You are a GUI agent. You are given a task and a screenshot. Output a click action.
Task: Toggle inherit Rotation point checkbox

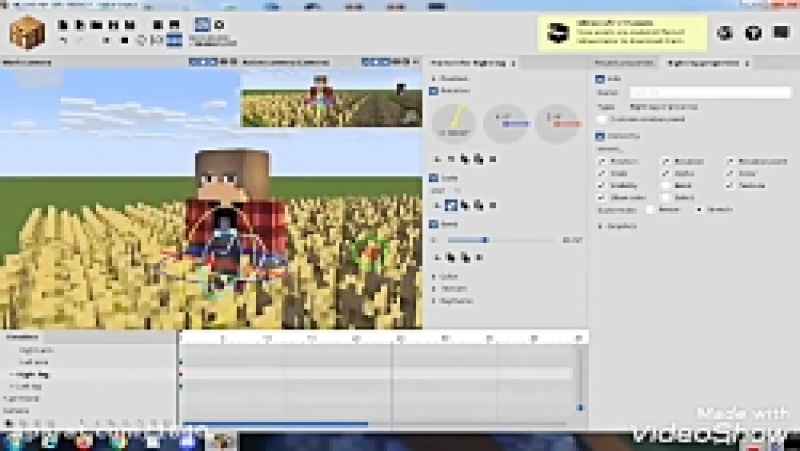pyautogui.click(x=730, y=161)
